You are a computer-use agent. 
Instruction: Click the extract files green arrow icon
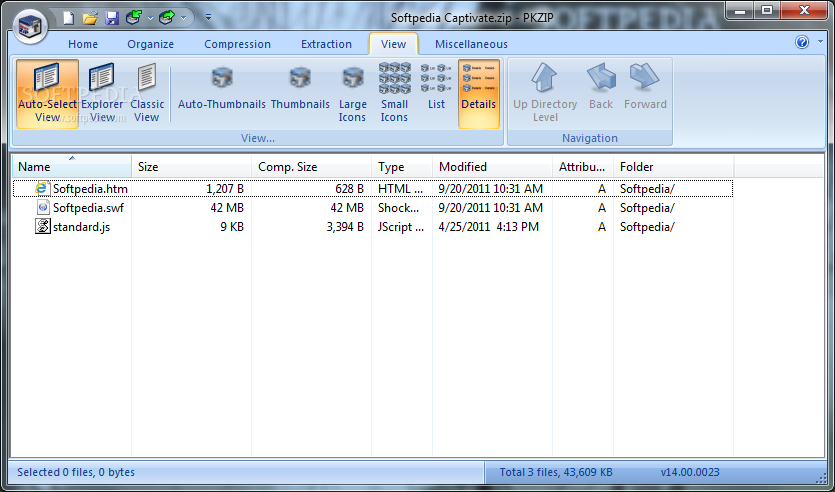[167, 18]
